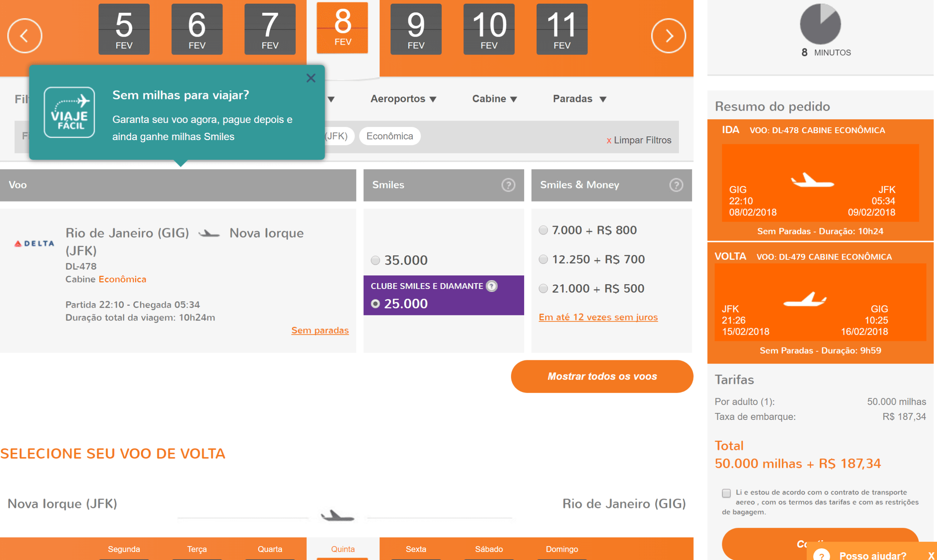The image size is (937, 560).
Task: Select 6 FEV date tab
Action: [197, 29]
